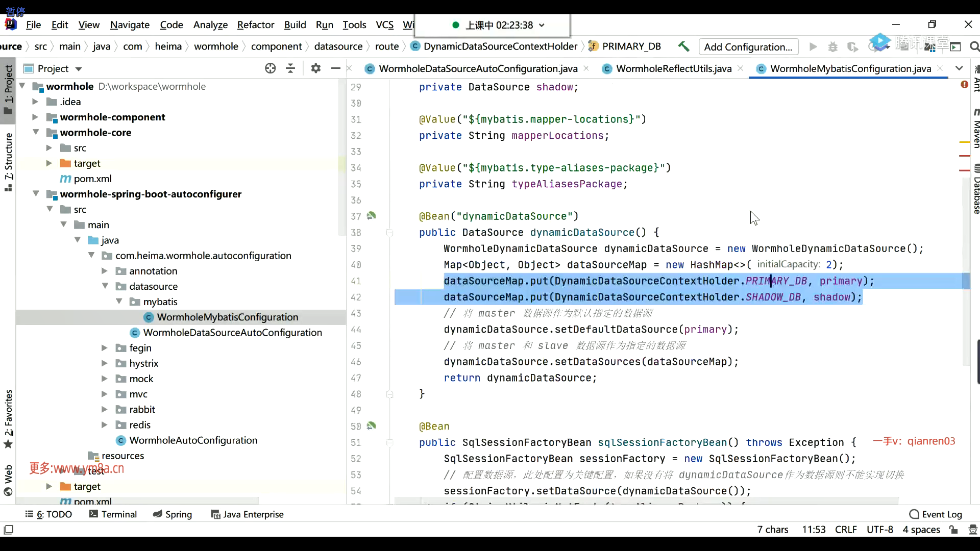Open the Event Log panel
980x551 pixels.
(x=936, y=514)
